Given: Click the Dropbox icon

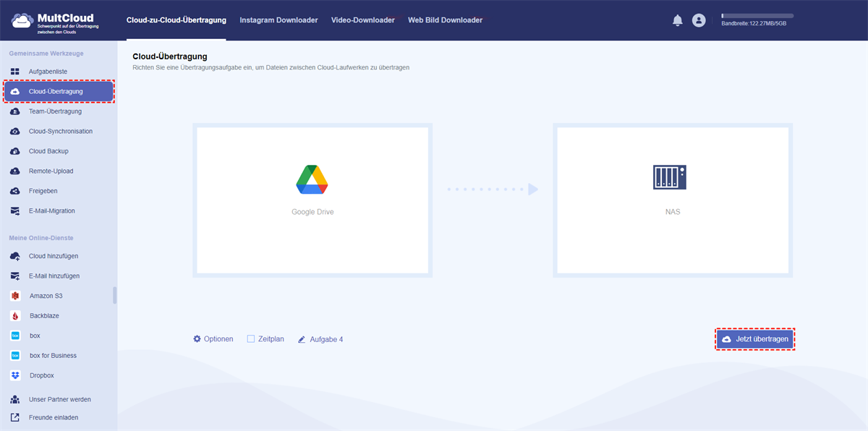Looking at the screenshot, I should [x=15, y=375].
